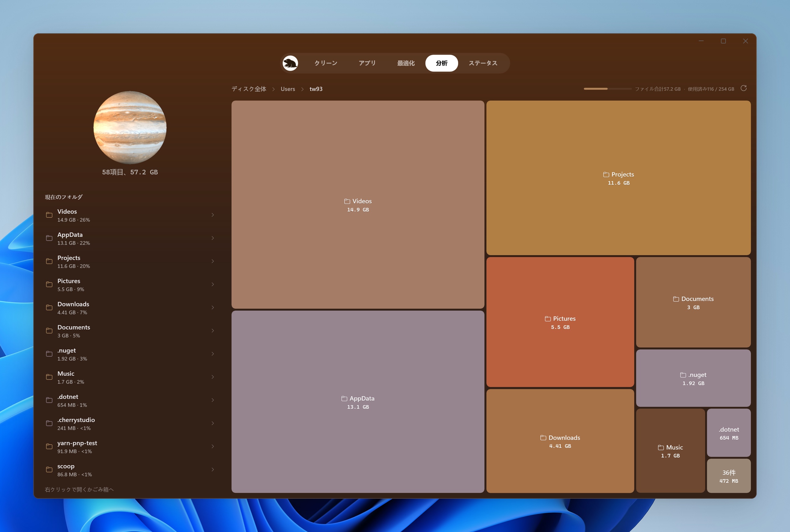Image resolution: width=790 pixels, height=532 pixels.
Task: Open the 最適化 tab
Action: point(406,63)
